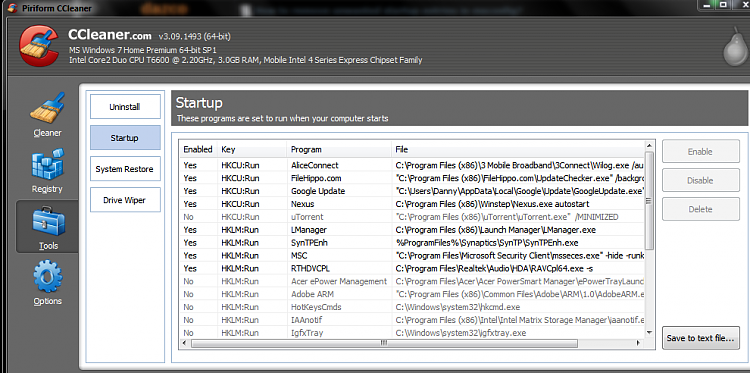The image size is (750, 373).
Task: Switch to the Uninstall tab
Action: click(x=125, y=107)
